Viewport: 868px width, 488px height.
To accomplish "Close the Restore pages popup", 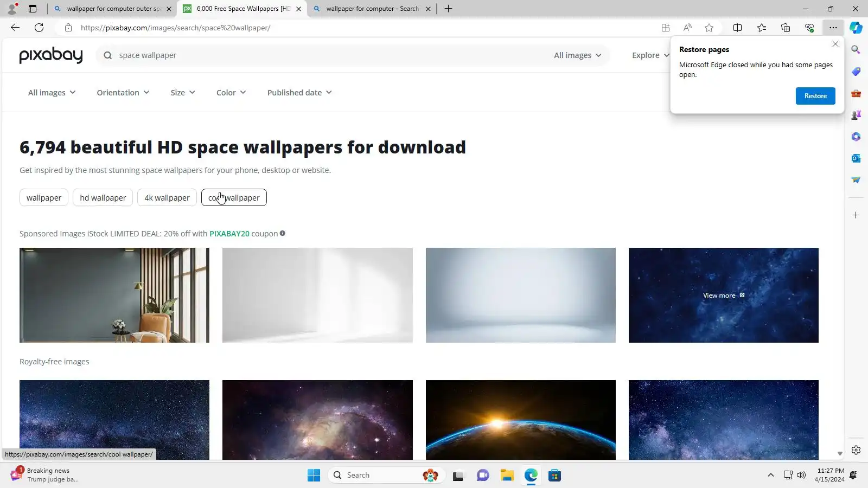I will pyautogui.click(x=835, y=44).
